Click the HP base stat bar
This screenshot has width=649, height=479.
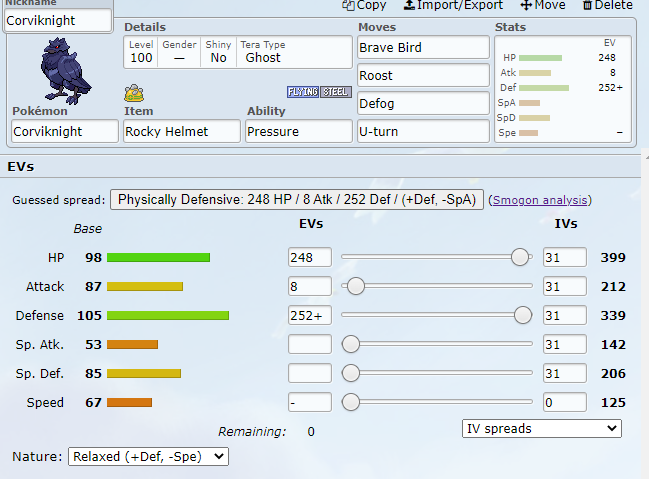(159, 258)
